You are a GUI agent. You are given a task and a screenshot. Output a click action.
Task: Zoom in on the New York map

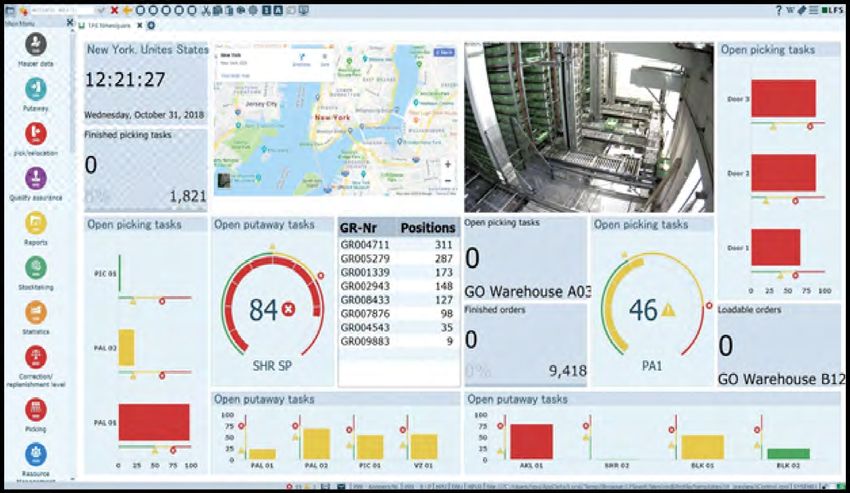coord(447,164)
